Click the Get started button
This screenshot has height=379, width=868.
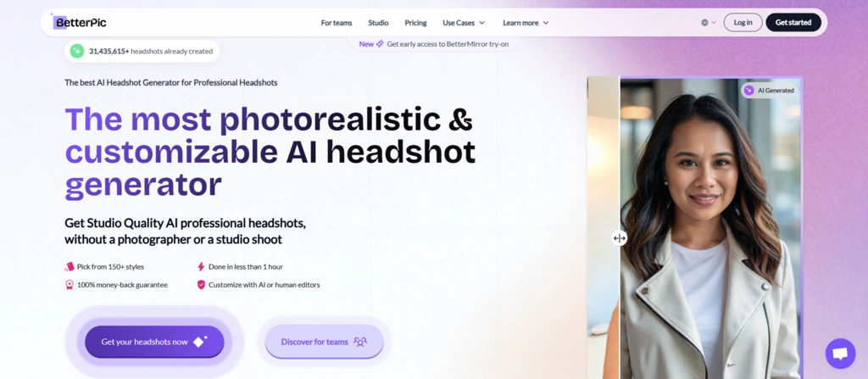793,22
